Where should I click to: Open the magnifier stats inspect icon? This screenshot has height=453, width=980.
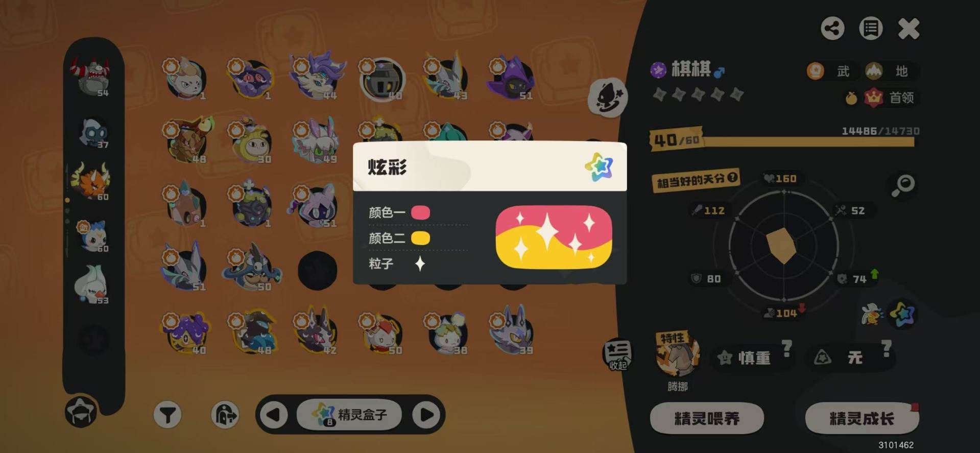click(903, 185)
